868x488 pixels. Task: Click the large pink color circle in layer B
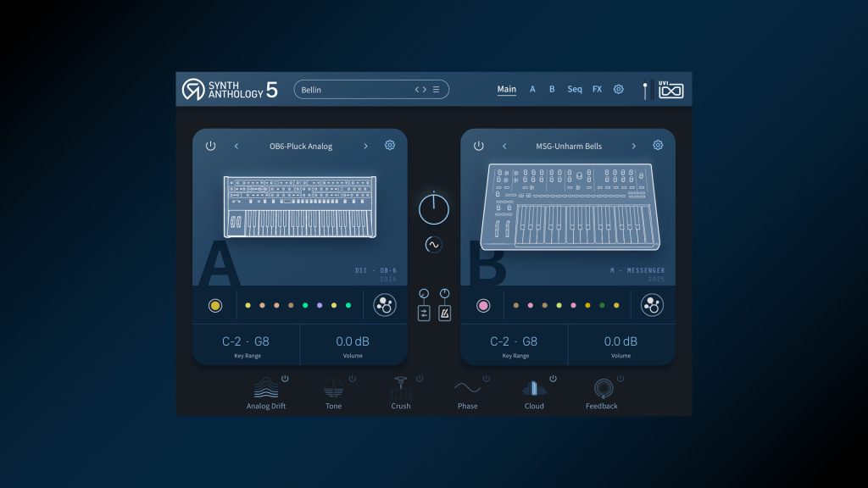point(483,305)
